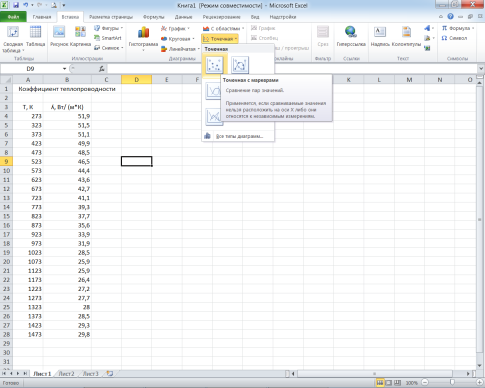Click the zoom in plus button
Image resolution: width=485 pixels, height=388 pixels.
479,383
